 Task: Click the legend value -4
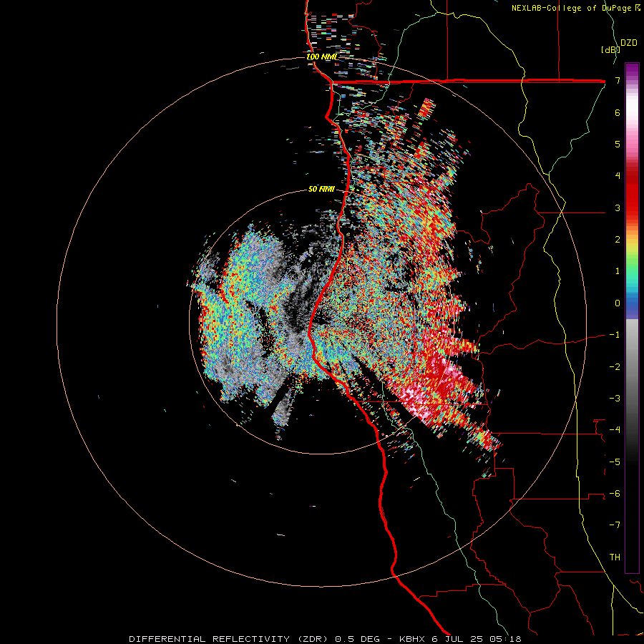tap(615, 430)
